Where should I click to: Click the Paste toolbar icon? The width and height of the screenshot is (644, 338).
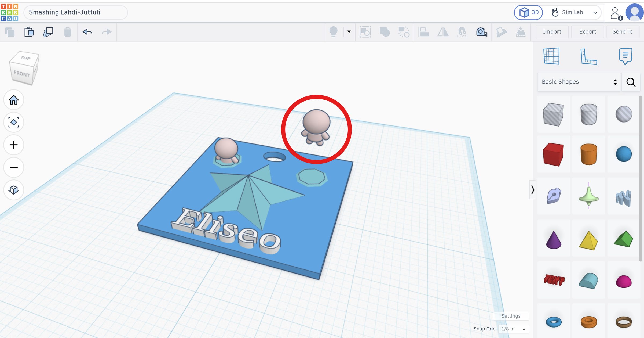(x=29, y=32)
